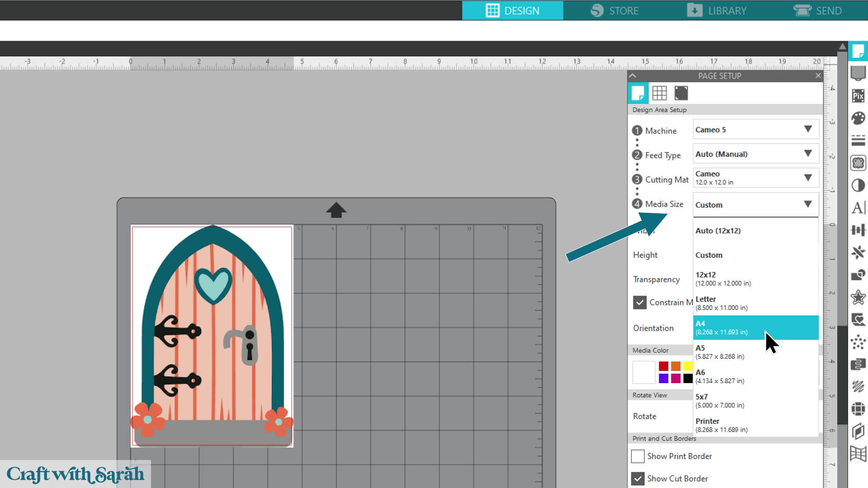The image size is (868, 488).
Task: Uncheck the Constrain checkbox
Action: coord(639,302)
